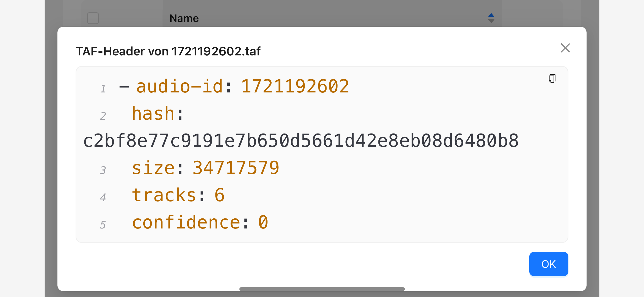
Task: Sort the Name column descending with down arrow
Action: click(491, 21)
